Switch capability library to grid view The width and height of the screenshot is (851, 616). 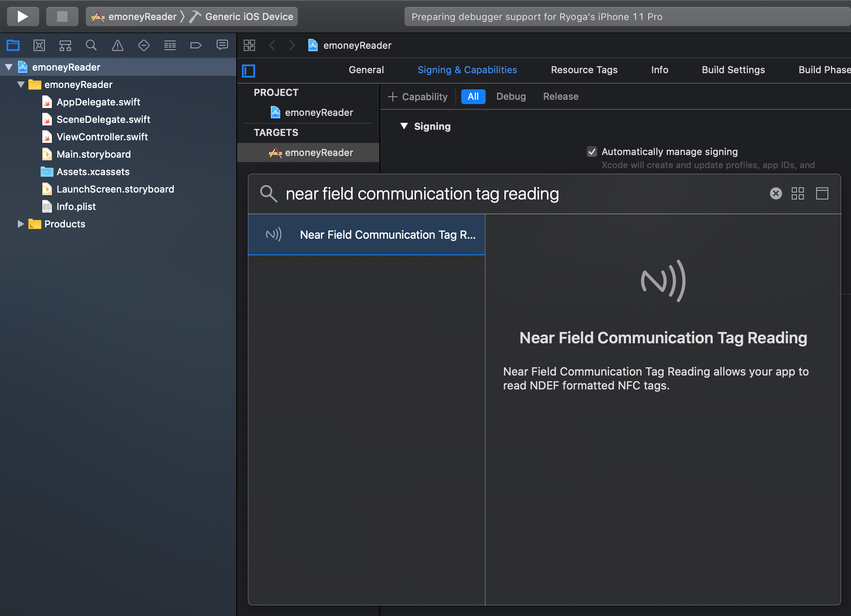798,193
